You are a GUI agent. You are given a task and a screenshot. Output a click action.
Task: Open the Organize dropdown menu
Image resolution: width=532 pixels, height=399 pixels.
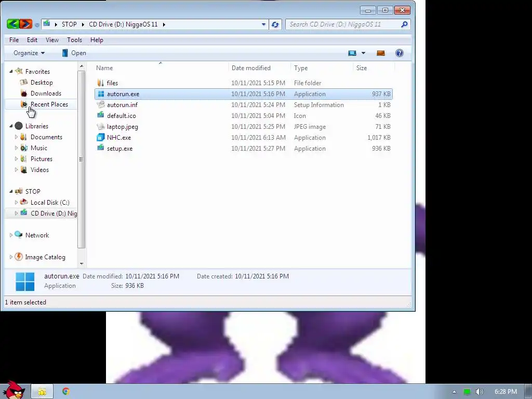(29, 53)
